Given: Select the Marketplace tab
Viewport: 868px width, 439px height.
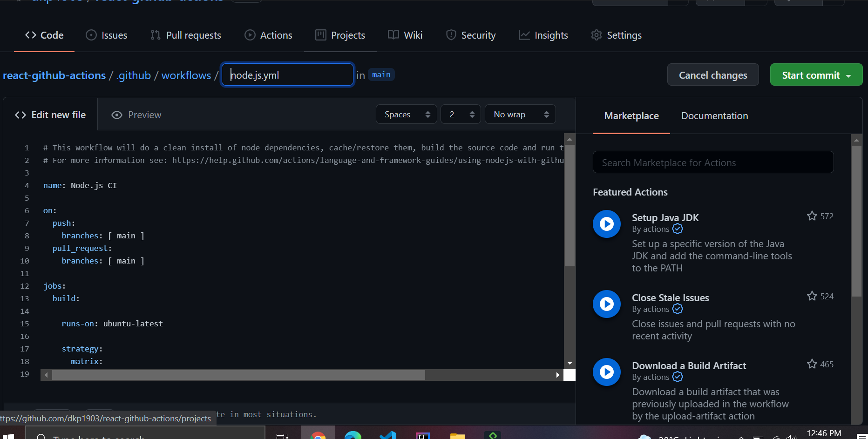Looking at the screenshot, I should (x=631, y=116).
